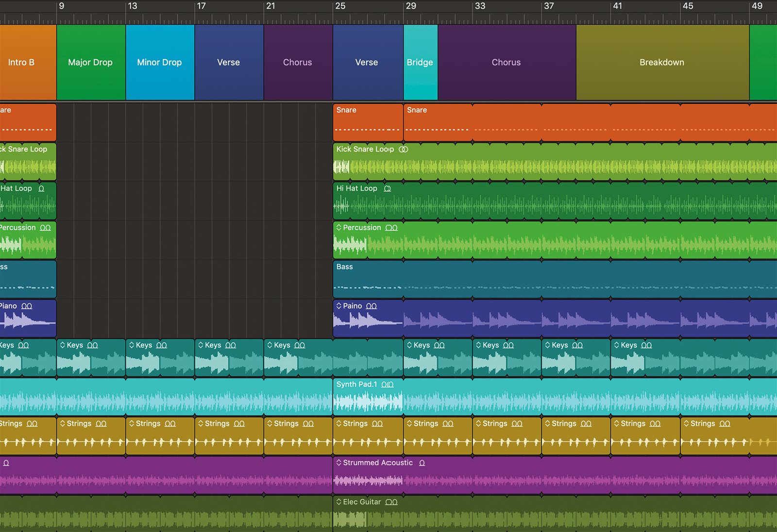Screen dimensions: 777x532
Task: Click bar 45 in the ruler
Action: click(x=688, y=6)
